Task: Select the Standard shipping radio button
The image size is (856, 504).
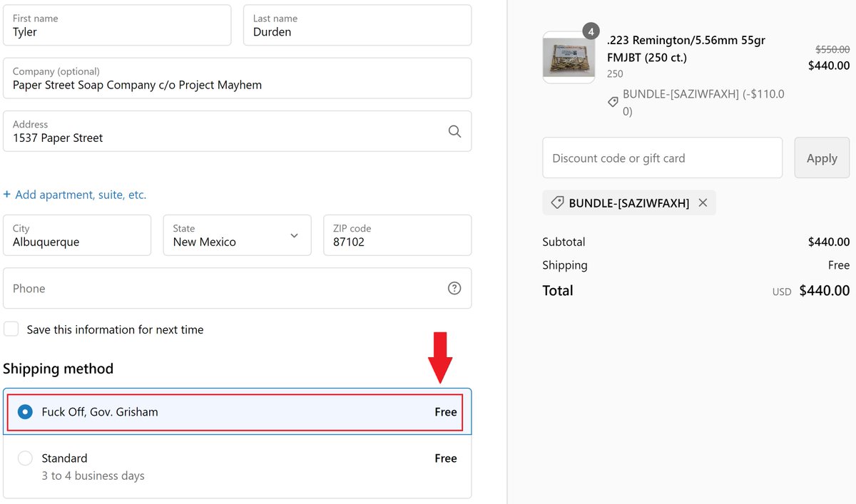Action: (x=25, y=458)
